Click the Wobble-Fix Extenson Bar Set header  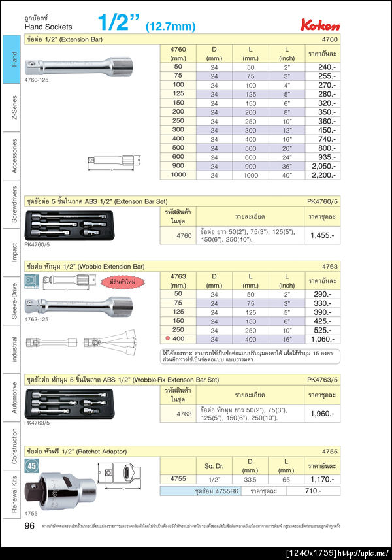coord(182,380)
